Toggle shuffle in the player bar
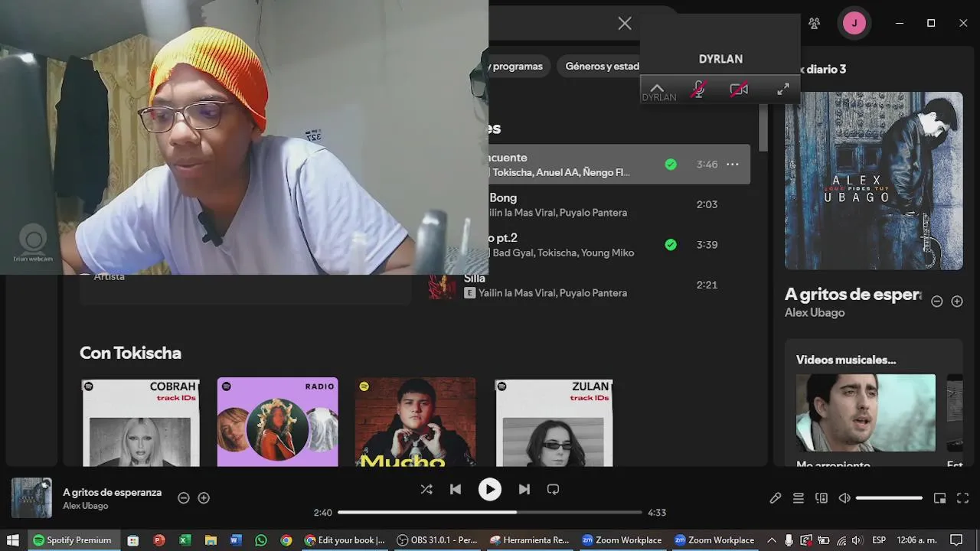This screenshot has width=980, height=551. coord(426,489)
